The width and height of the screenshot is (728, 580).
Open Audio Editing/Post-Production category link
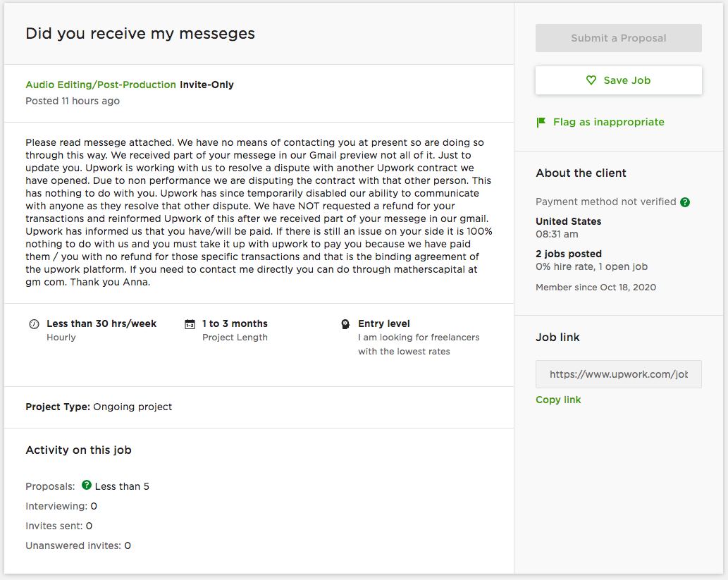pyautogui.click(x=101, y=85)
